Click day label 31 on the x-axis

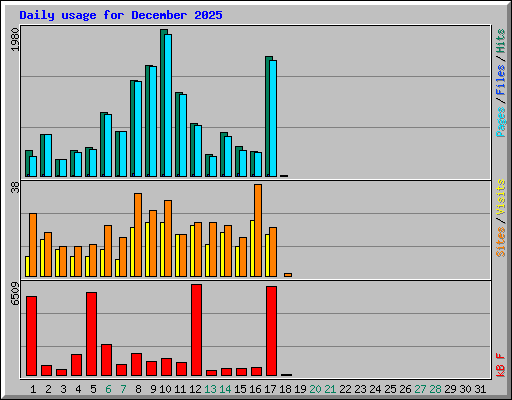click(480, 389)
